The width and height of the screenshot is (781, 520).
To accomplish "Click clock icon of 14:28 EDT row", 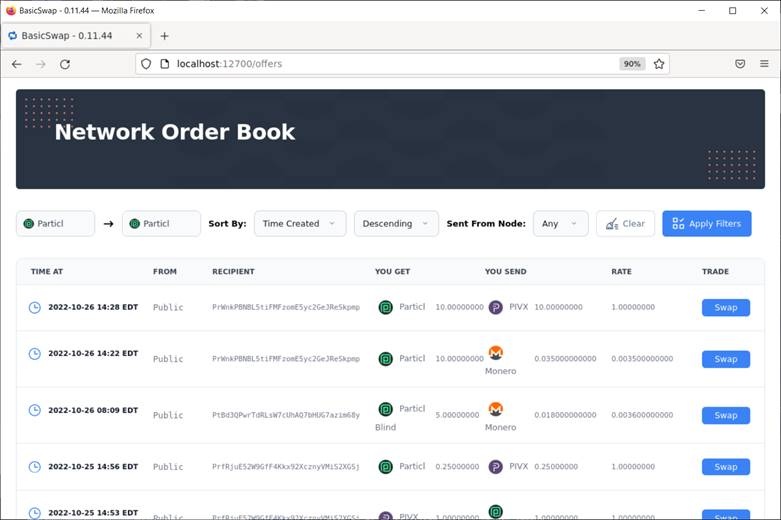I will coord(34,307).
